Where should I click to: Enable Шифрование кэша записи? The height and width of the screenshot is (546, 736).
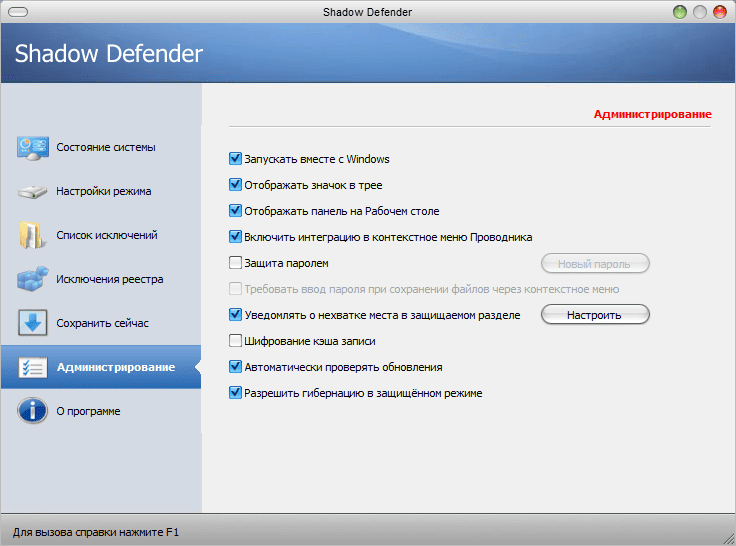[x=235, y=340]
